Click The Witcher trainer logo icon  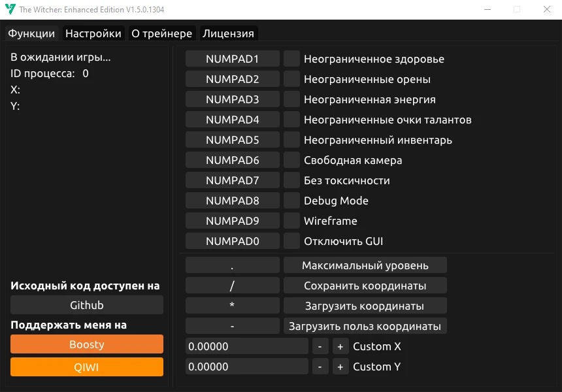pos(9,9)
